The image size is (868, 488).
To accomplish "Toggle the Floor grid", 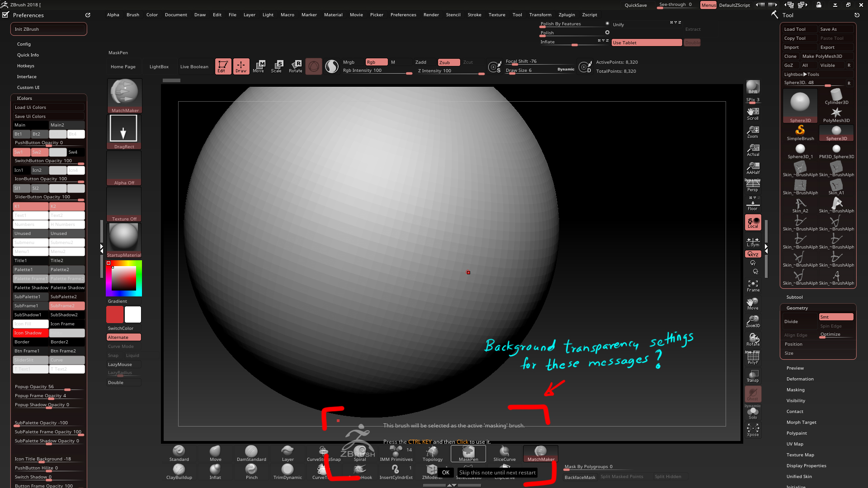I will tap(753, 204).
